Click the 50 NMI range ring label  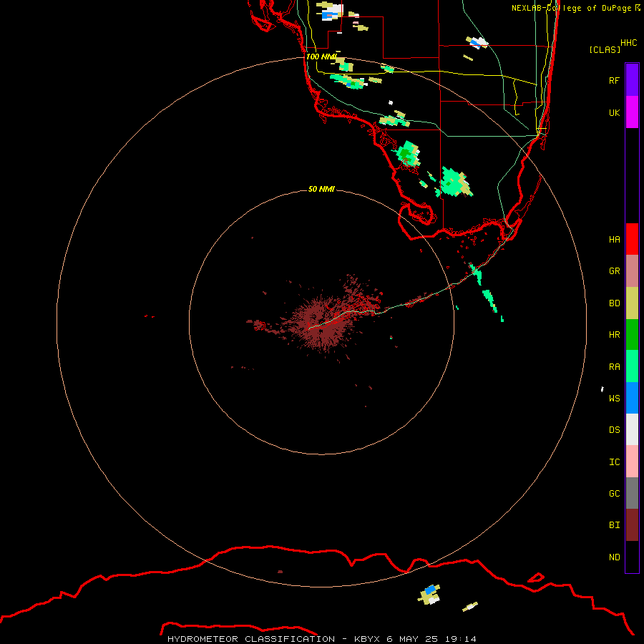321,189
